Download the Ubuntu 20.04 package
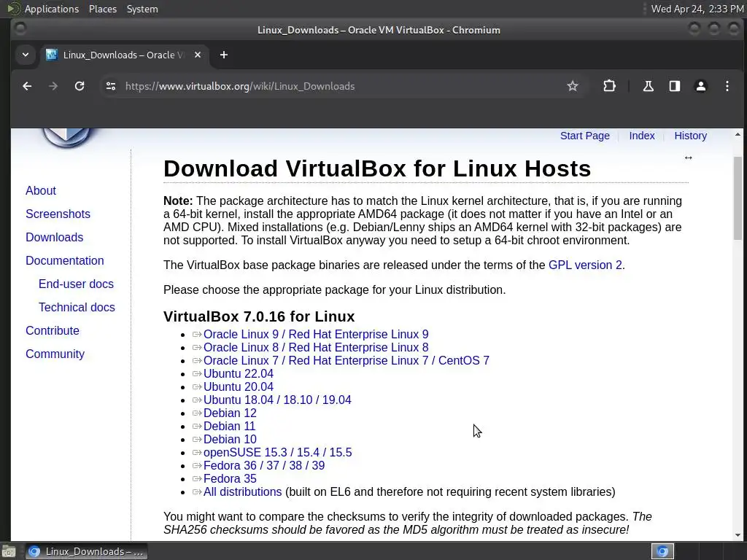Viewport: 747px width, 560px height. click(x=239, y=386)
